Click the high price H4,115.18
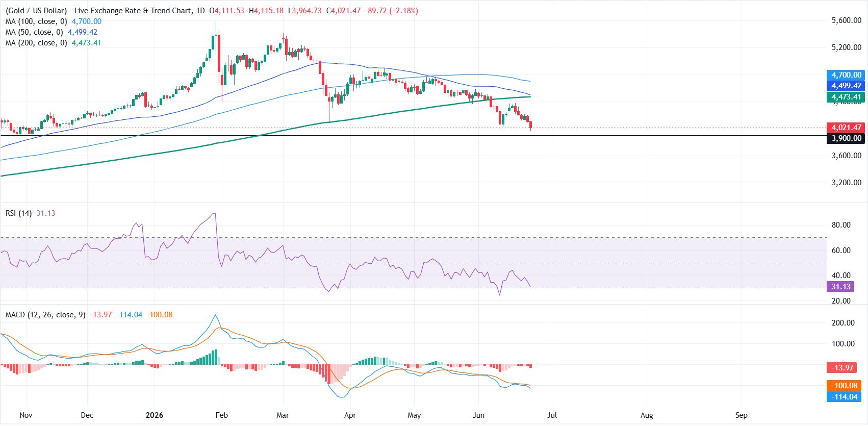 coord(266,11)
